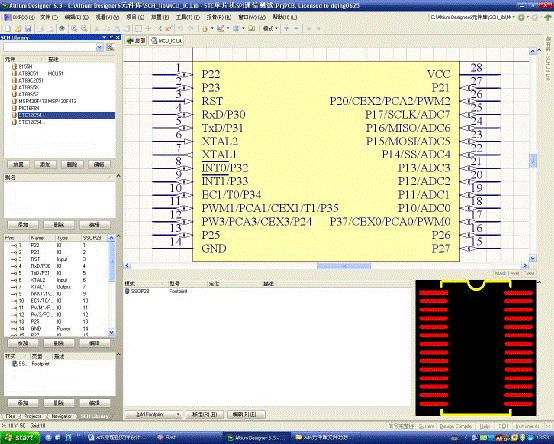The height and width of the screenshot is (444, 554).
Task: Click the MCU_IC.LIB document tab
Action: point(167,41)
